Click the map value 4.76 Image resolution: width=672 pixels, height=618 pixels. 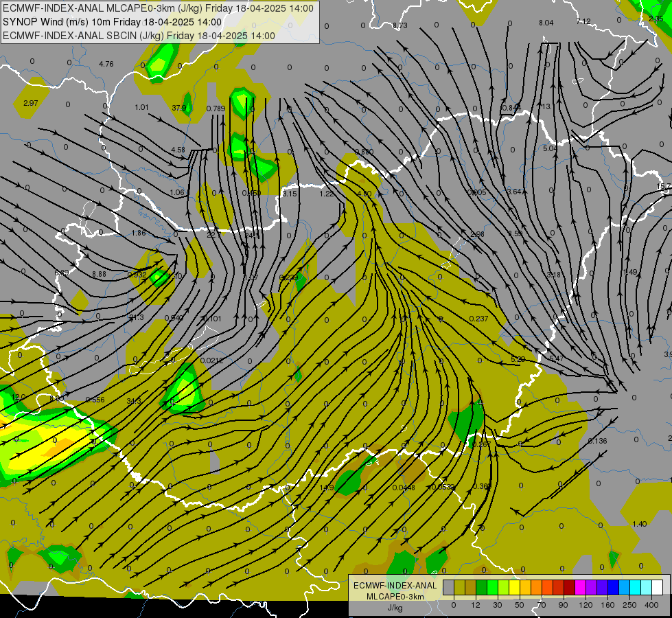pos(106,65)
